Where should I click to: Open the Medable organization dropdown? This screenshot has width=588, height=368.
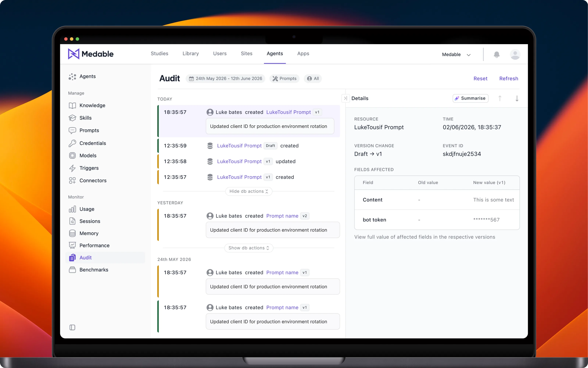click(x=456, y=54)
